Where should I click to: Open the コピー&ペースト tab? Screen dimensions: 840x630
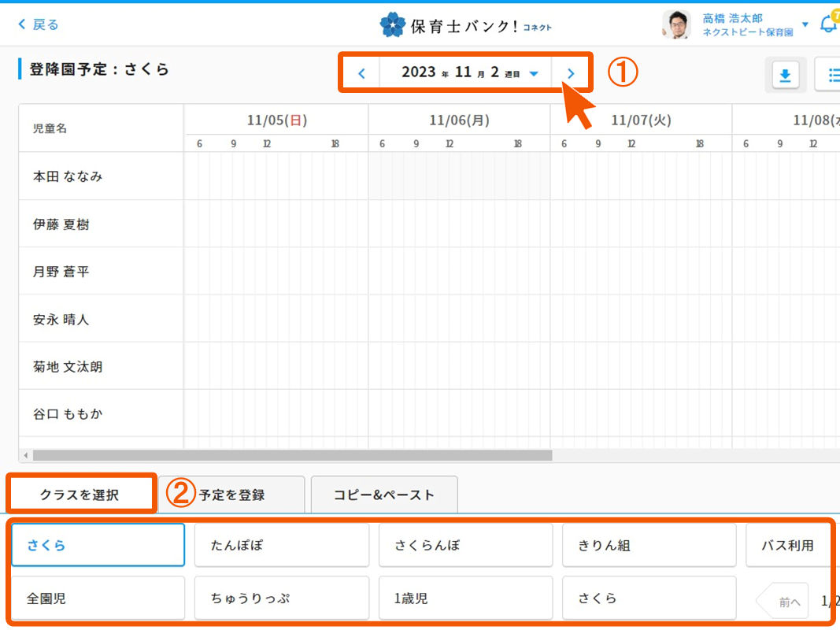pos(383,495)
